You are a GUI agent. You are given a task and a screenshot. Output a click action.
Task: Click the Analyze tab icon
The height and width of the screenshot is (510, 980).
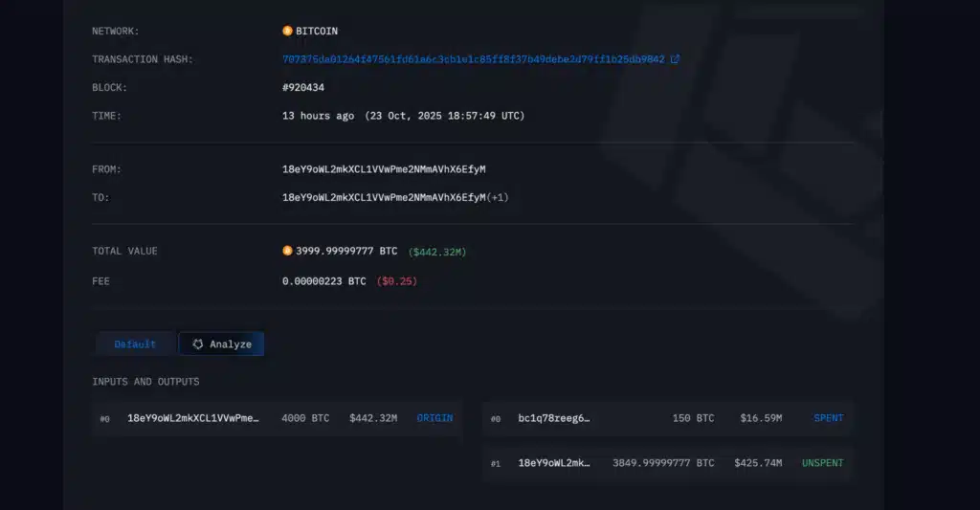(197, 344)
